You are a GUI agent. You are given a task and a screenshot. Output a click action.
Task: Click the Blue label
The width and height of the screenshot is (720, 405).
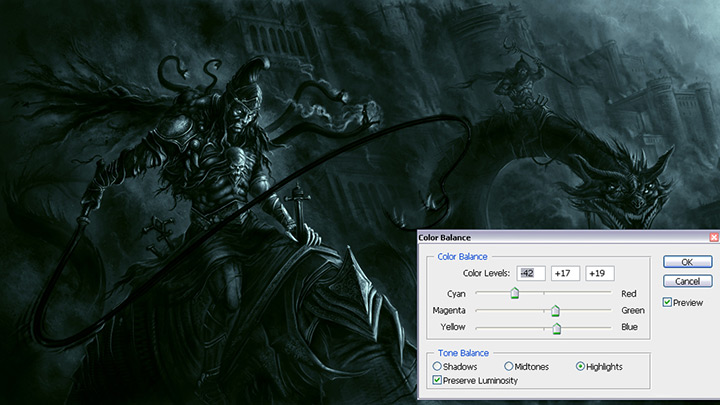click(629, 327)
